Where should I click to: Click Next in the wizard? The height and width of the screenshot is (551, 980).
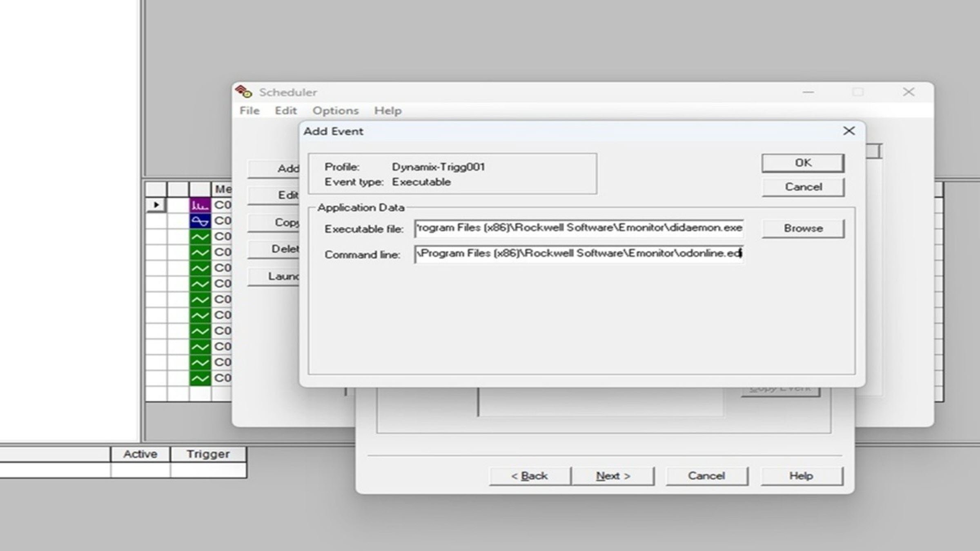(613, 476)
